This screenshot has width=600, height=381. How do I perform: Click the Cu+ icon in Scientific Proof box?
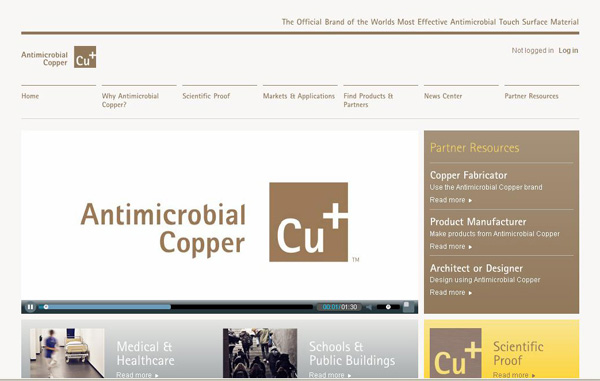click(x=455, y=353)
